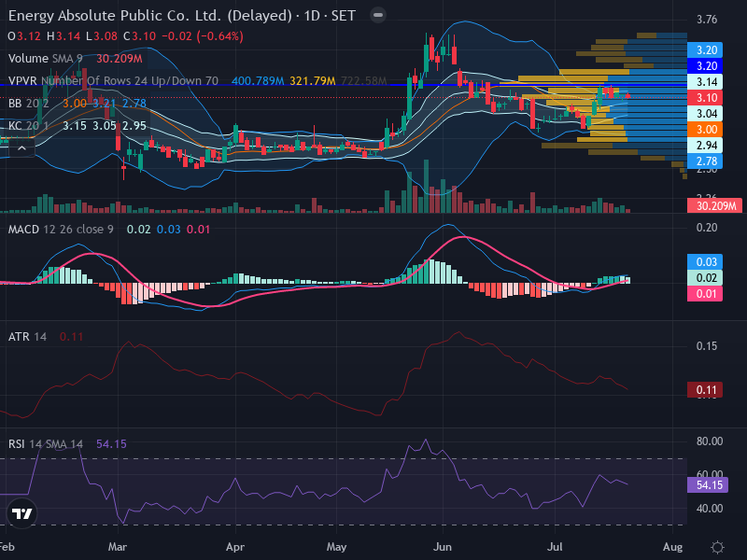The image size is (747, 560).
Task: Open the TradingView logo link
Action: click(x=21, y=513)
